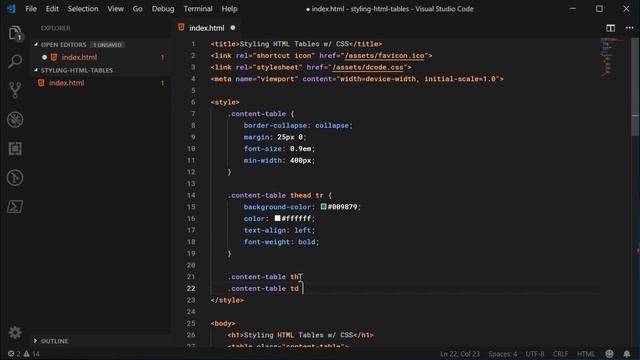Click the EXPLORER panel title

(x=56, y=28)
